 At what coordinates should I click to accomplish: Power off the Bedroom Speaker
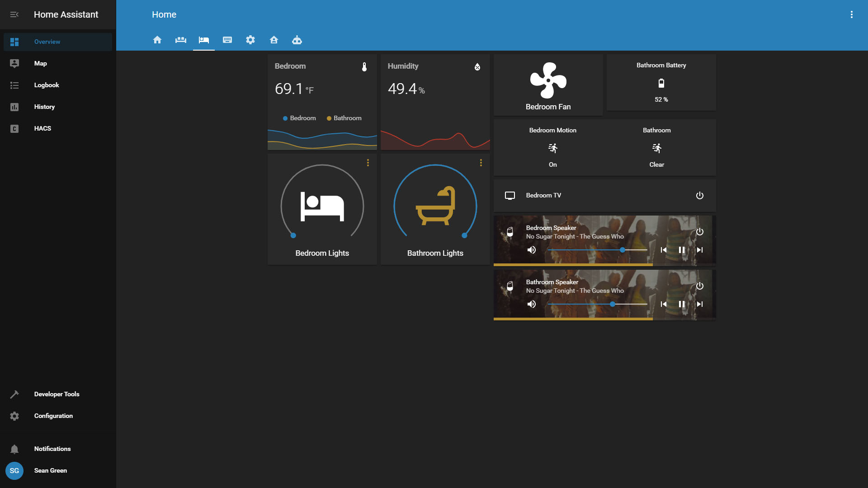700,232
